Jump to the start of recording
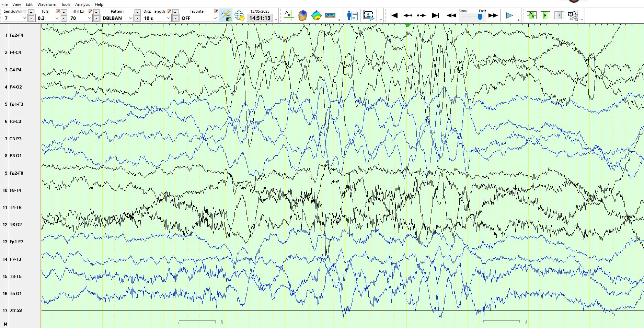 coord(394,15)
